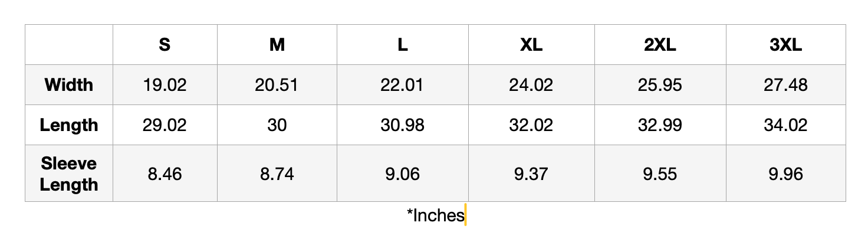Click the S size column header
Image resolution: width=868 pixels, height=242 pixels.
165,45
